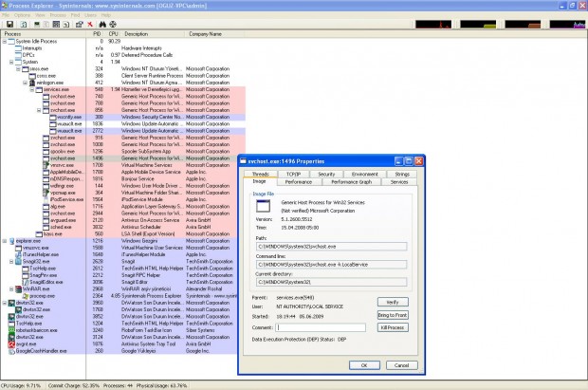Select the lsass.exe process row
Viewport: 588px width, 390px height.
[123, 234]
